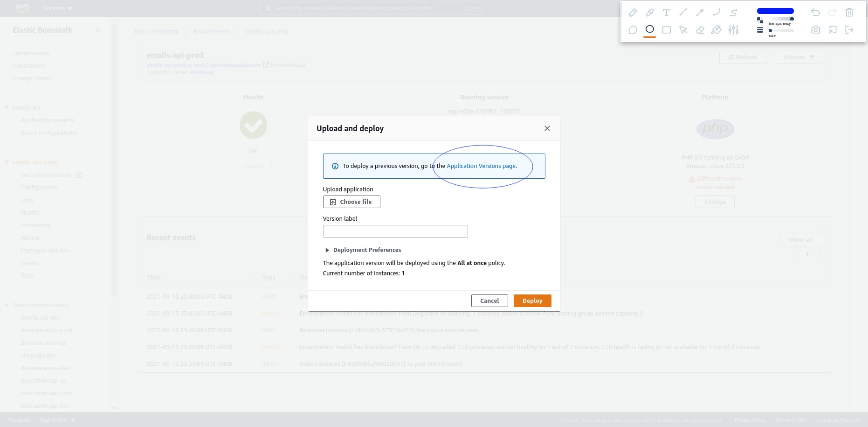Select the freeform blob shape tool

(633, 30)
